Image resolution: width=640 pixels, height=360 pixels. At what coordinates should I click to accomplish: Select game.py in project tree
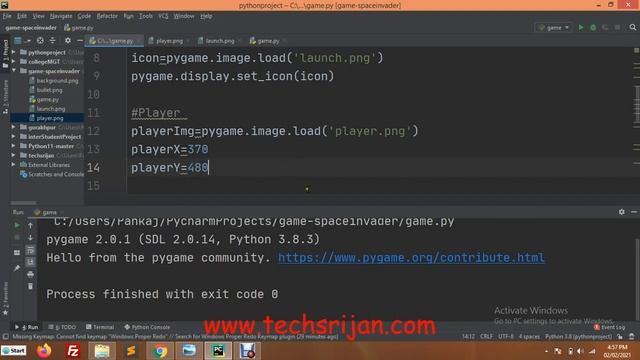(44, 99)
